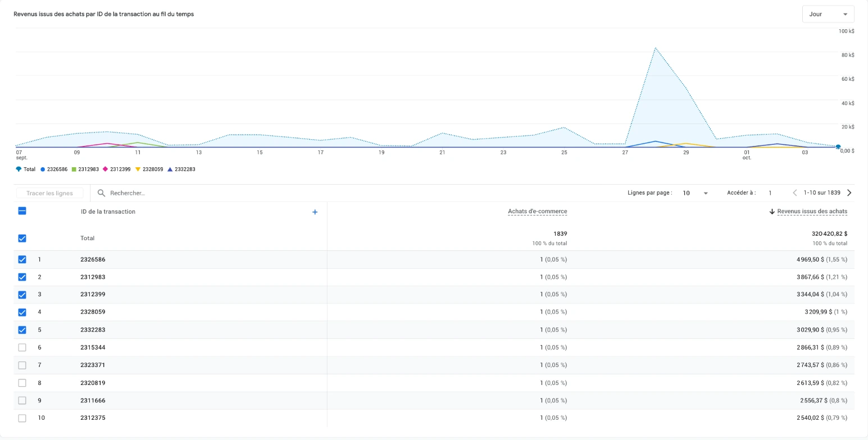Click the sort arrow beside Revenus issus des achats

[x=772, y=212]
